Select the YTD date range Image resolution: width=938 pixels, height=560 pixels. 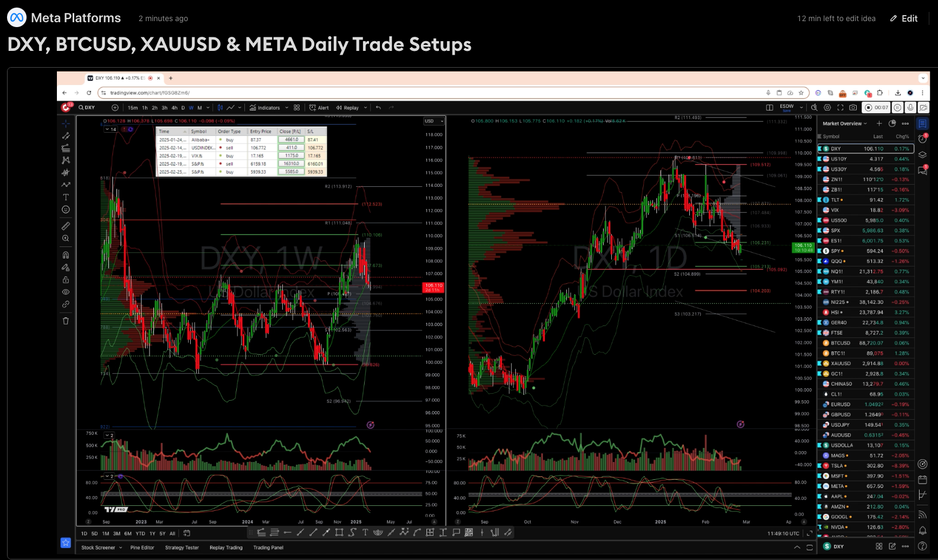click(140, 533)
